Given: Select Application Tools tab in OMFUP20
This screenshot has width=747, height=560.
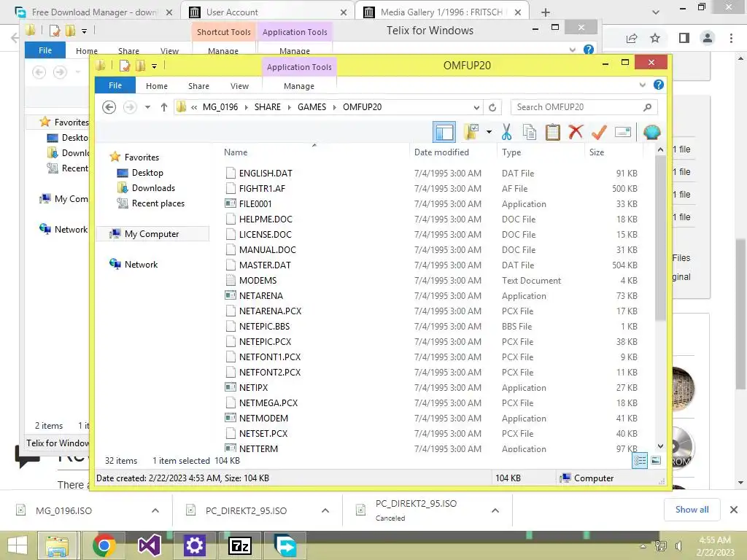Looking at the screenshot, I should click(299, 67).
